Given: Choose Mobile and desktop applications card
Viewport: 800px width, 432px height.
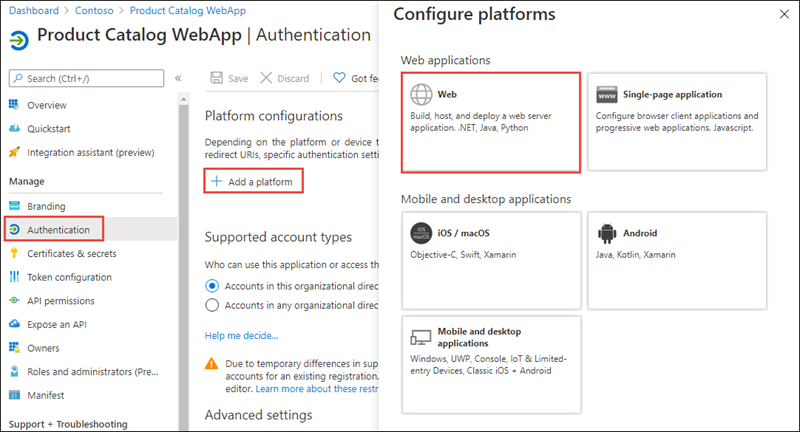Looking at the screenshot, I should pyautogui.click(x=491, y=364).
